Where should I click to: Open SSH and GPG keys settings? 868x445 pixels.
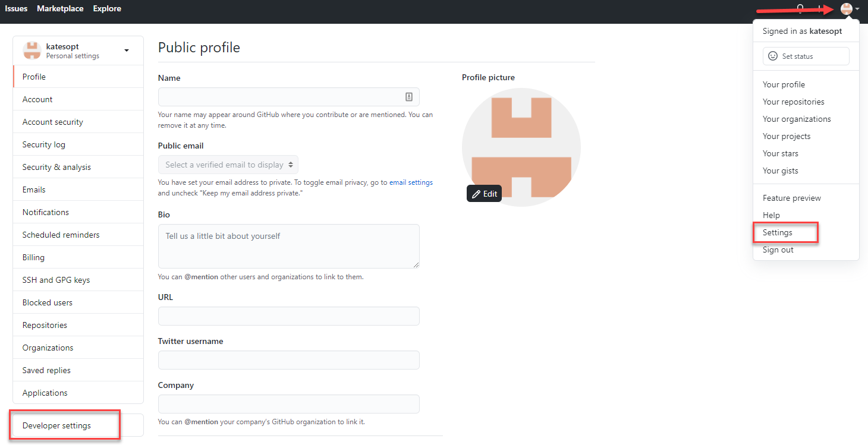(x=56, y=279)
